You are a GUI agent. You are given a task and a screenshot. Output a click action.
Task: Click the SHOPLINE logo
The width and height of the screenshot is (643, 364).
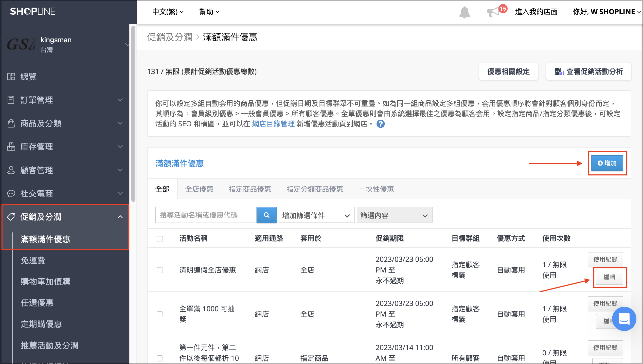click(x=32, y=11)
